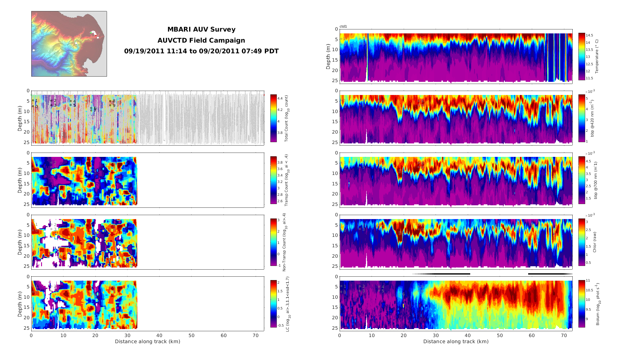The image size is (629, 364).
Task: Click the bathymetry map thumbnail
Action: tap(69, 44)
